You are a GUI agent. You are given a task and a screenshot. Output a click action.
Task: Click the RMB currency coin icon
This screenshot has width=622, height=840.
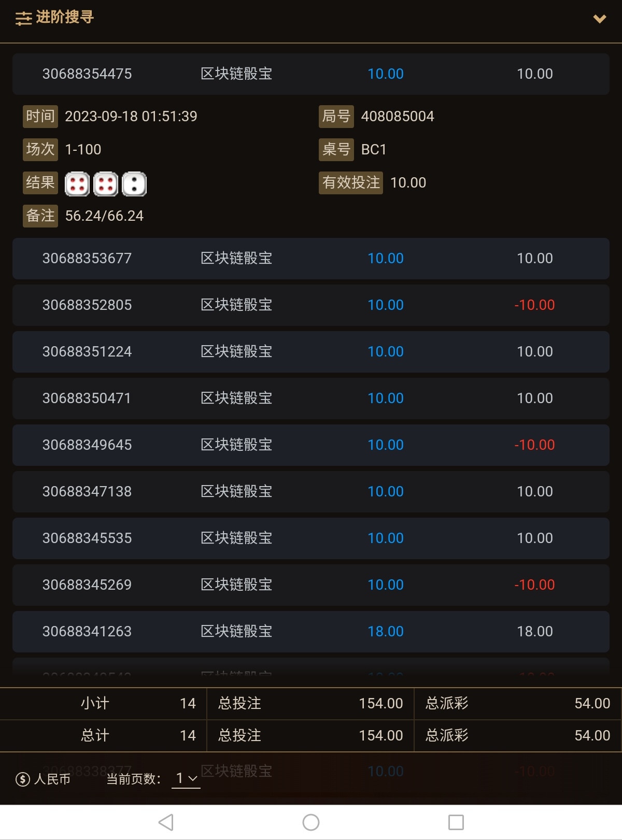[23, 779]
